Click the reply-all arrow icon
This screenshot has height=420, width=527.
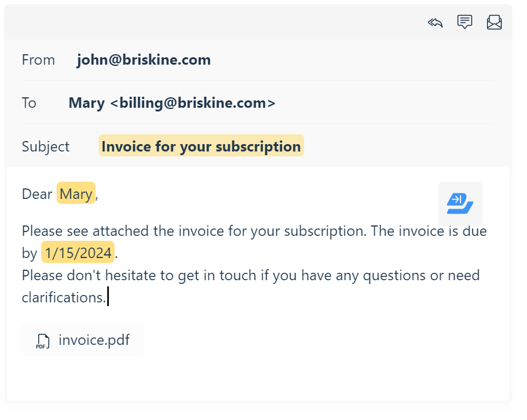click(x=435, y=23)
